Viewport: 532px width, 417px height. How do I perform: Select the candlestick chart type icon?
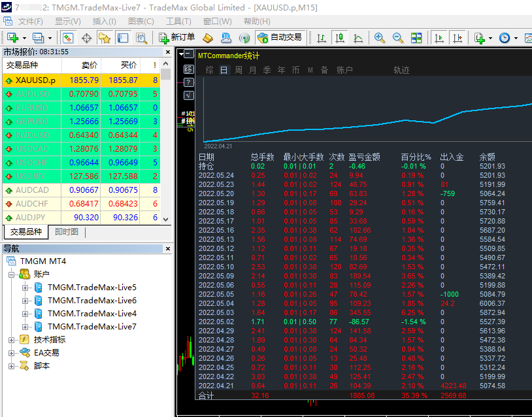point(339,38)
